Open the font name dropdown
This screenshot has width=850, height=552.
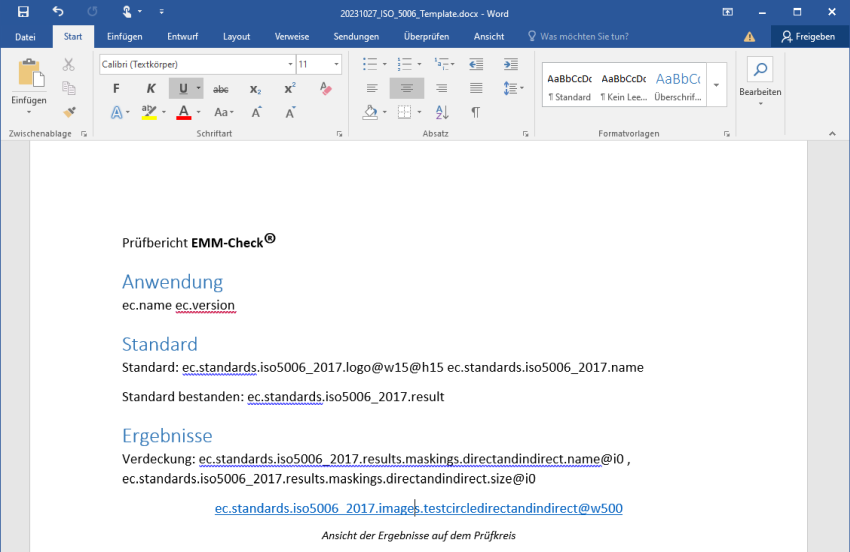(x=290, y=64)
